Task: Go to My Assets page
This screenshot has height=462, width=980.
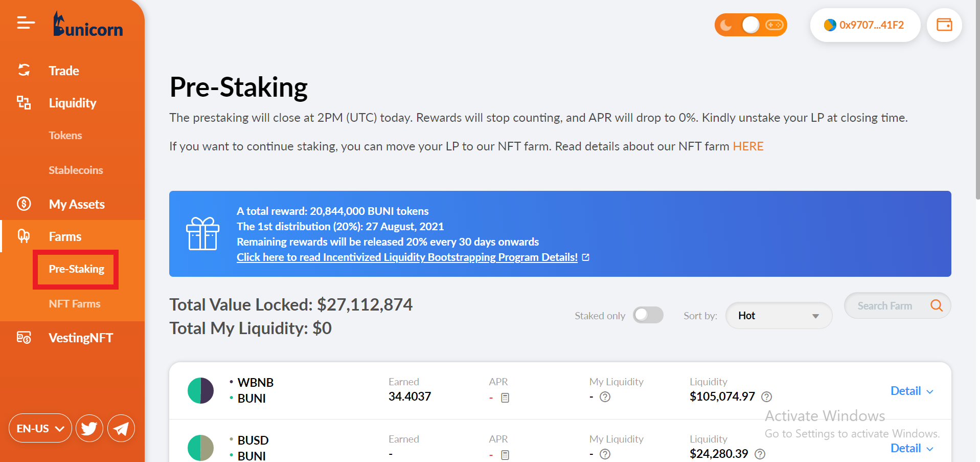Action: point(77,204)
